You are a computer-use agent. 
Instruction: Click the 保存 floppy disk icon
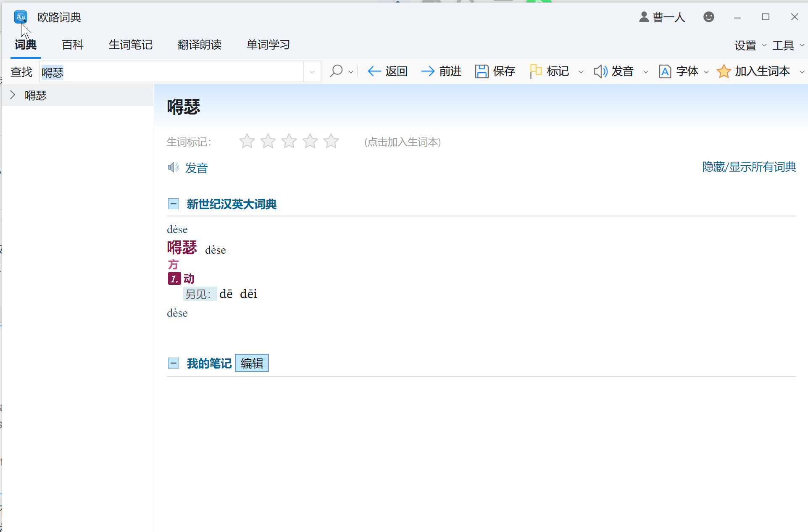pos(482,71)
